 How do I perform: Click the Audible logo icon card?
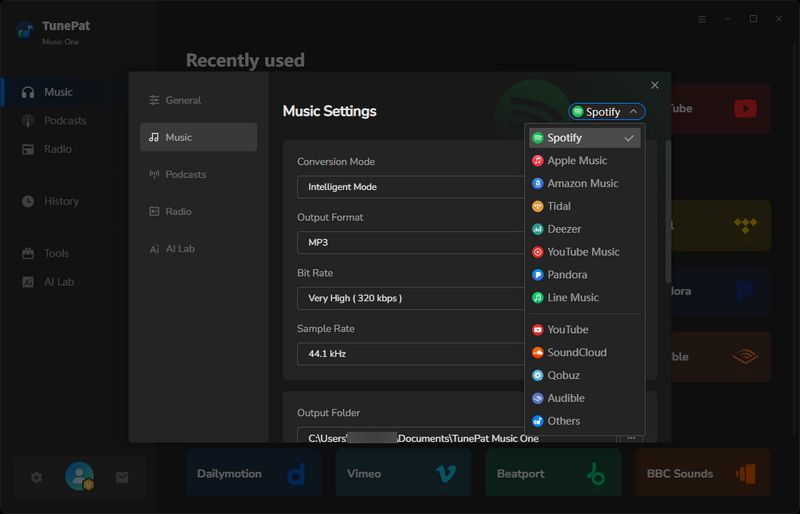(x=745, y=356)
